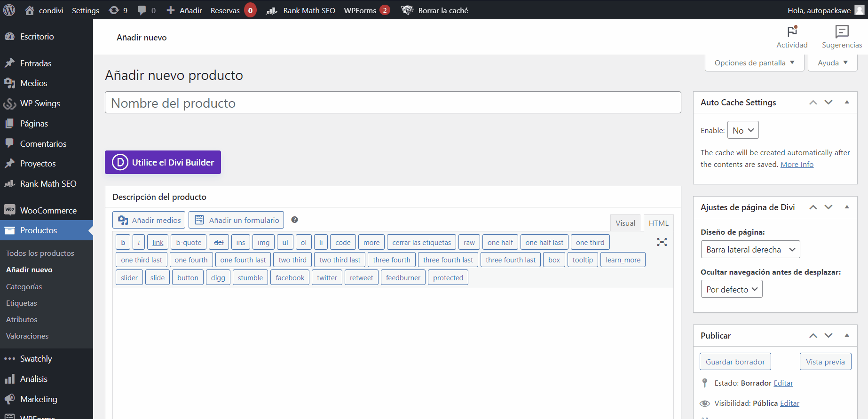
Task: Click the More Info link
Action: tap(797, 165)
